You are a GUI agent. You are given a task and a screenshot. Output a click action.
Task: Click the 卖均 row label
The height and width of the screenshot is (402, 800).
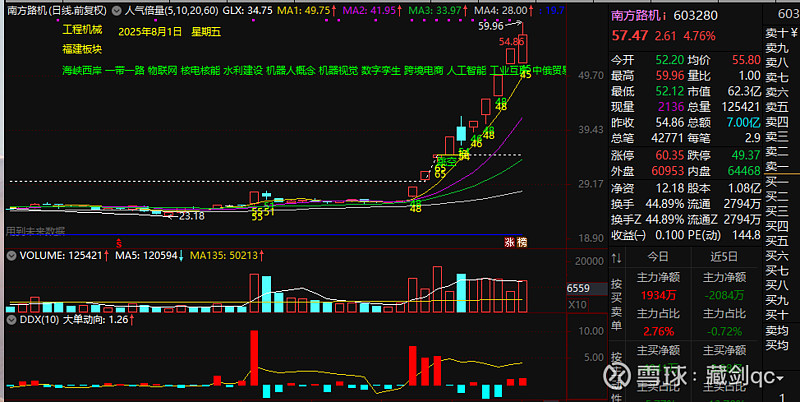pyautogui.click(x=777, y=331)
